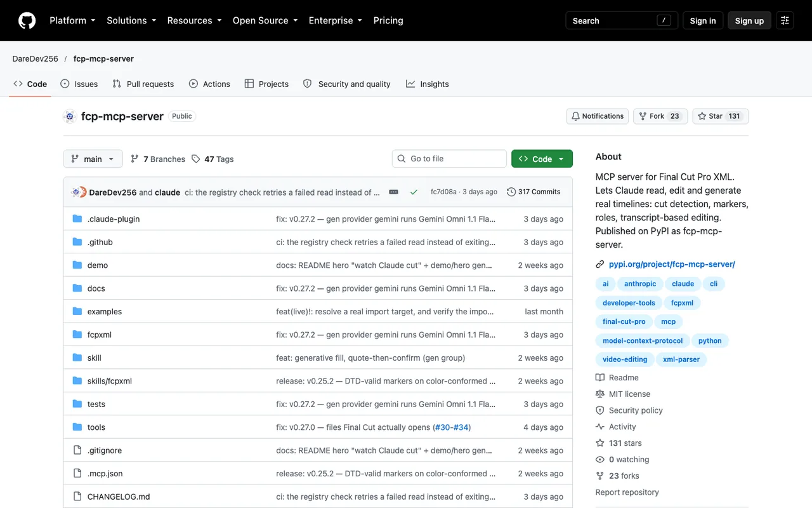Open the fcpxml folder
The width and height of the screenshot is (812, 508).
point(100,335)
